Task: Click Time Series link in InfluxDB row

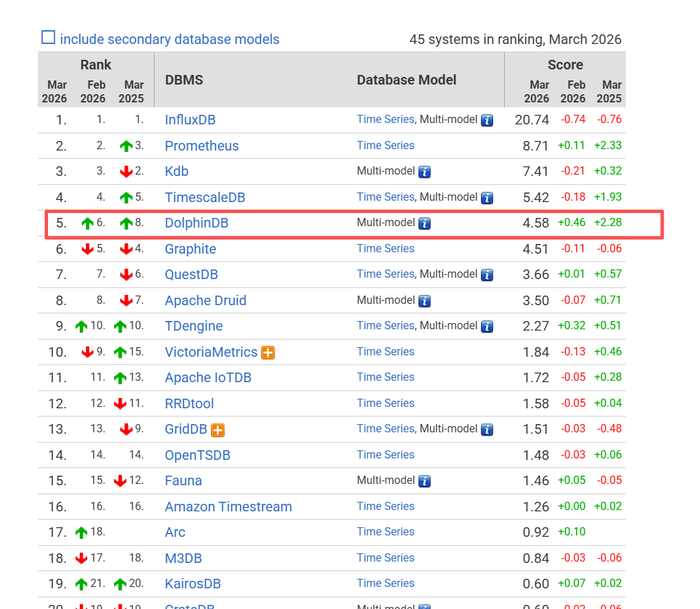Action: click(x=385, y=120)
